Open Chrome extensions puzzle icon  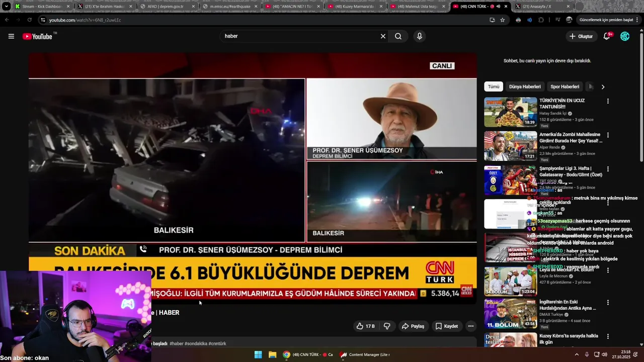pos(541,20)
